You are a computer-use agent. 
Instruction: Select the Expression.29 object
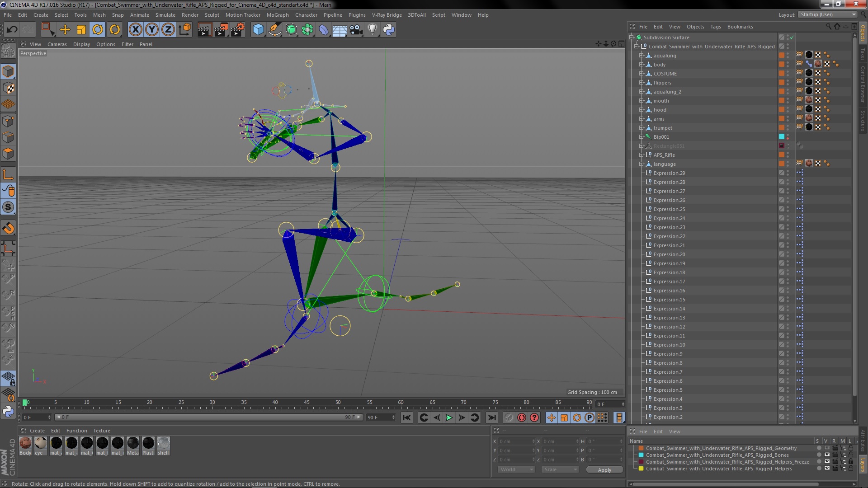click(x=669, y=173)
